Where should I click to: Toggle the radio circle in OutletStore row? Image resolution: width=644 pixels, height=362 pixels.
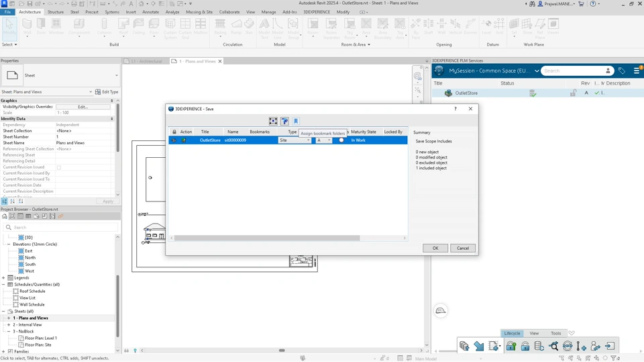(341, 140)
